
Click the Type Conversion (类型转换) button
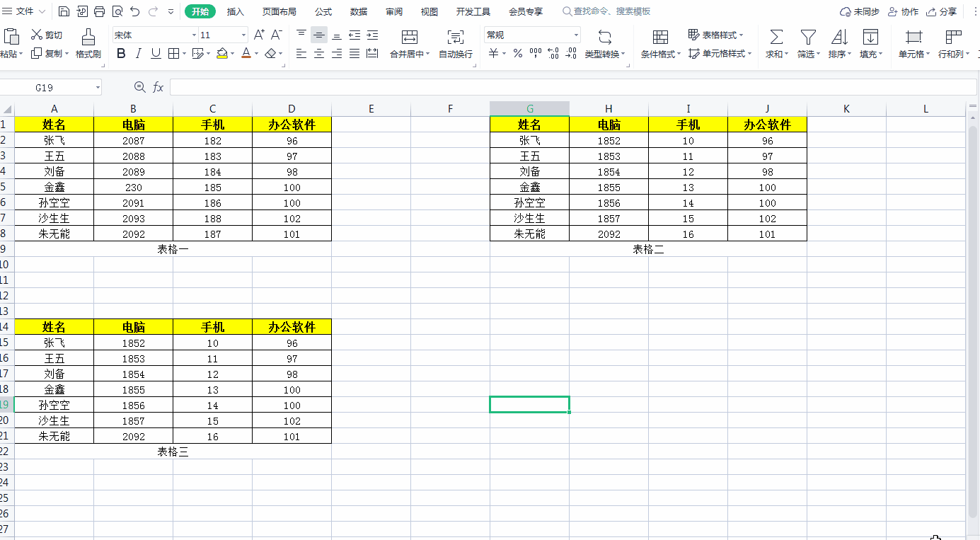tap(605, 43)
